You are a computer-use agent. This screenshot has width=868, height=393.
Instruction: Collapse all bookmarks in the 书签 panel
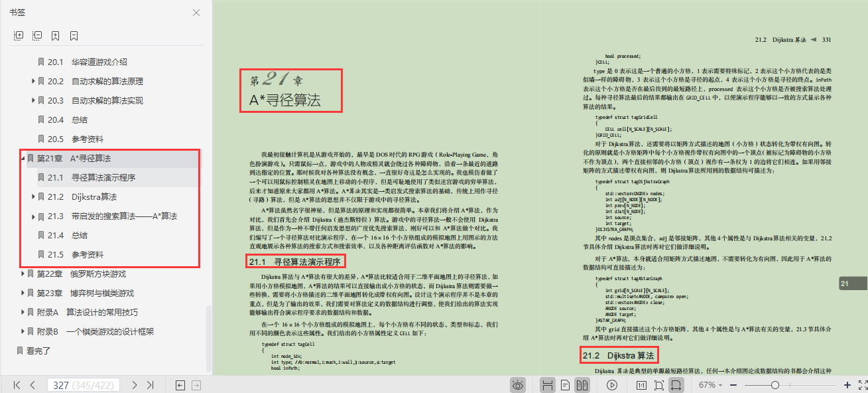coord(36,35)
